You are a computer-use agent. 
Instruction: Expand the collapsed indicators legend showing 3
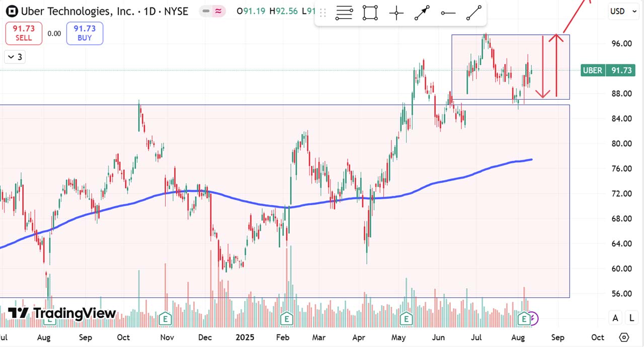pyautogui.click(x=14, y=57)
